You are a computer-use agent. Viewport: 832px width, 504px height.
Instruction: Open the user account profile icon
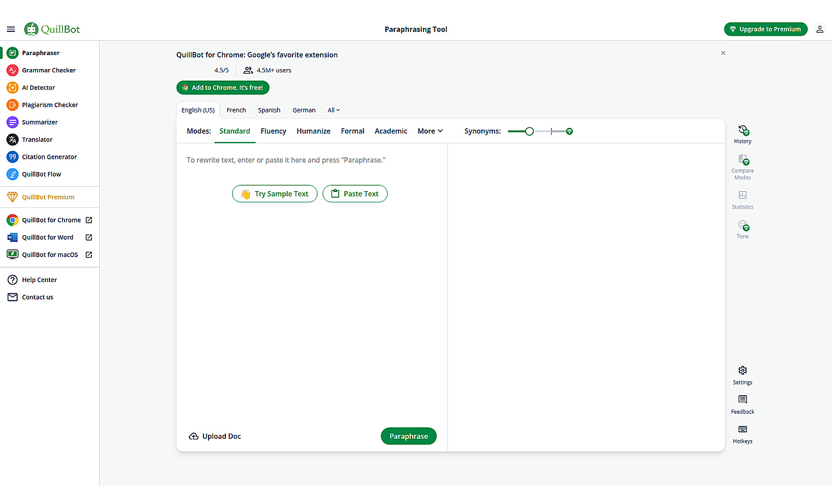click(x=820, y=29)
